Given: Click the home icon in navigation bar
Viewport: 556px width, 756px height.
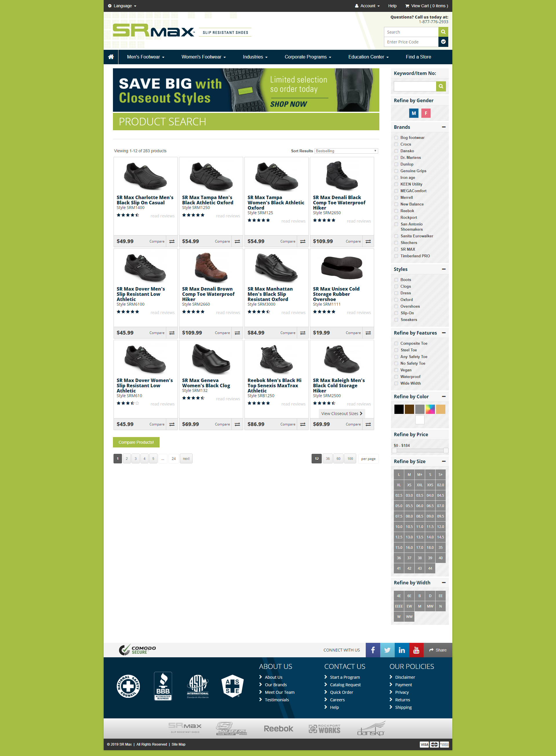Looking at the screenshot, I should point(111,57).
